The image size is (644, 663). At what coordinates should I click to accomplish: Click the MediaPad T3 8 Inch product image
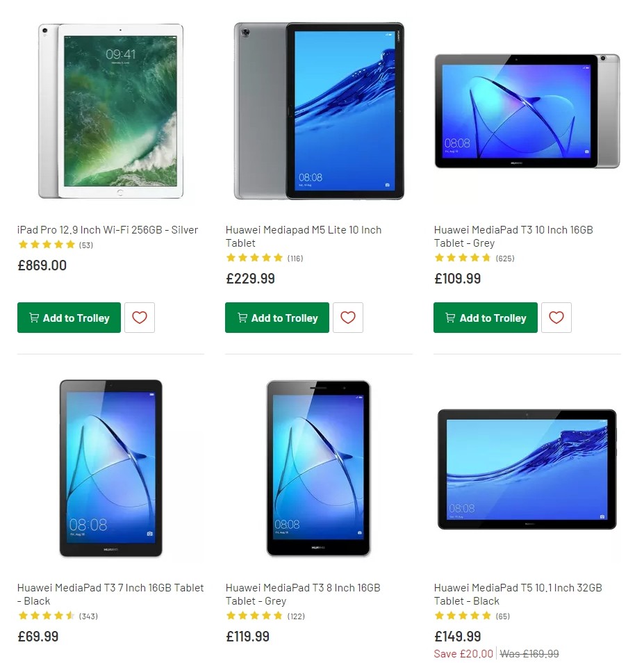318,468
